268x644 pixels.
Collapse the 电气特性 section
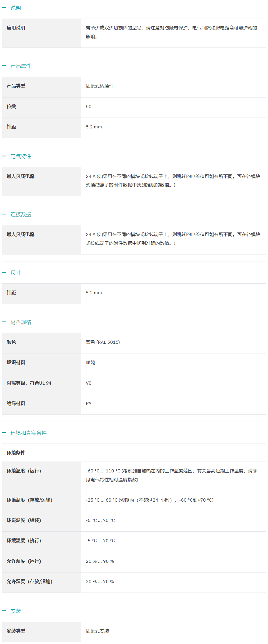click(17, 156)
